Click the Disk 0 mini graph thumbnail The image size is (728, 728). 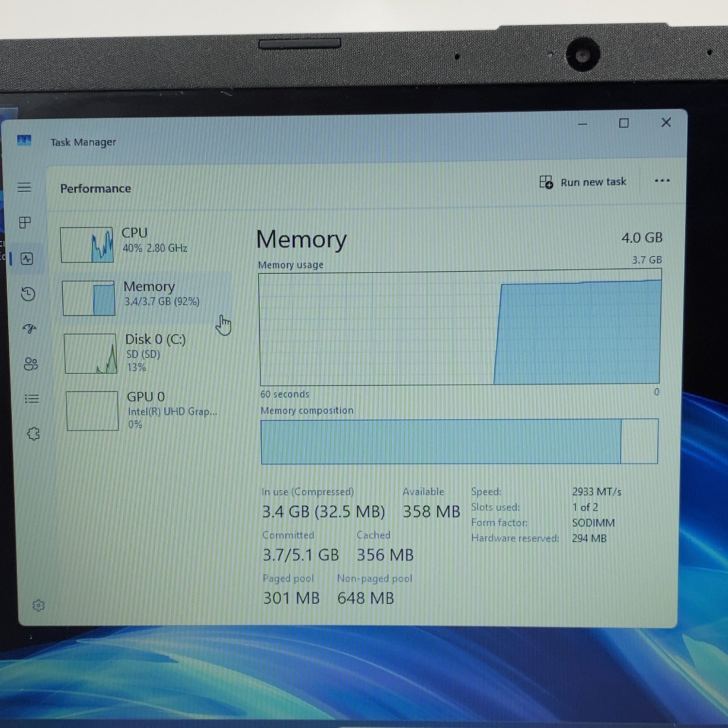(x=90, y=353)
